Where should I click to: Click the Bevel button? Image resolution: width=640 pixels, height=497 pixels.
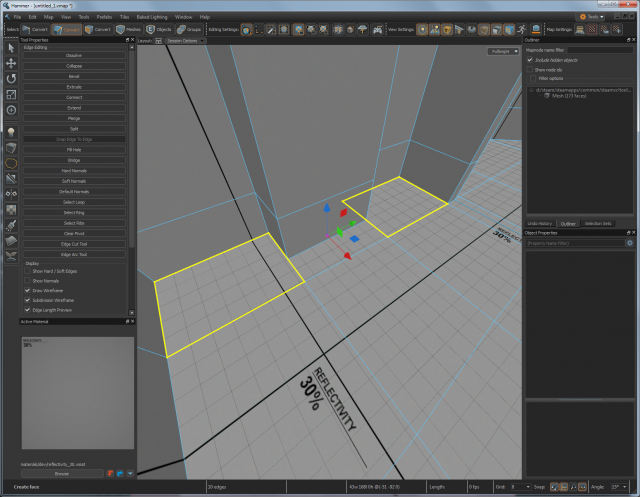point(74,76)
